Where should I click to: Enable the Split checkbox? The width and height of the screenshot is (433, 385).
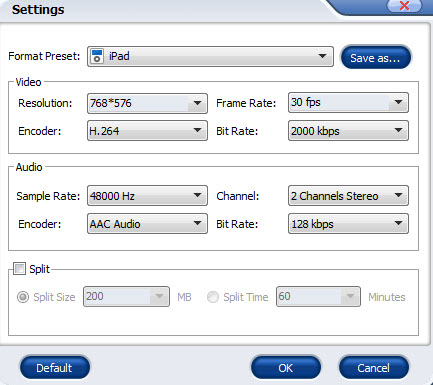pyautogui.click(x=19, y=268)
